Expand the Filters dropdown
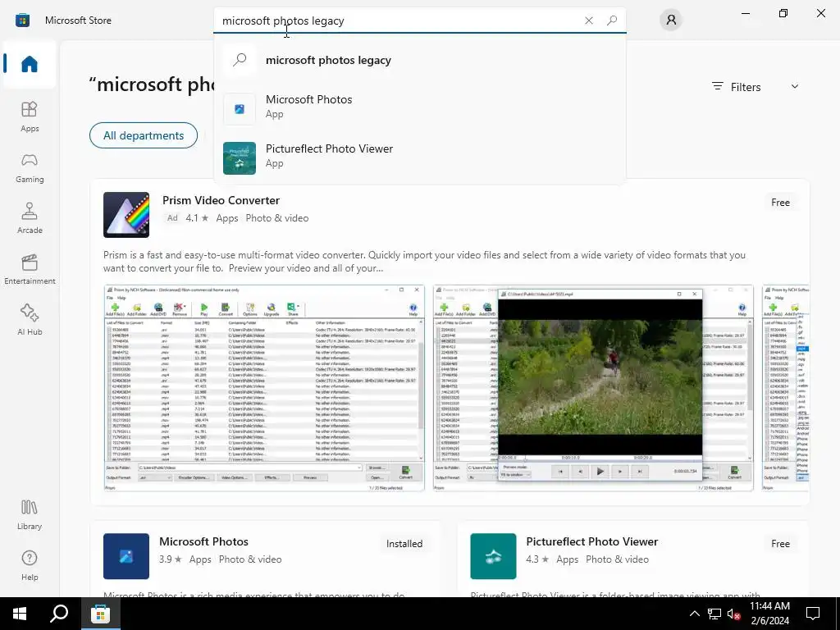The height and width of the screenshot is (630, 840). pos(756,87)
